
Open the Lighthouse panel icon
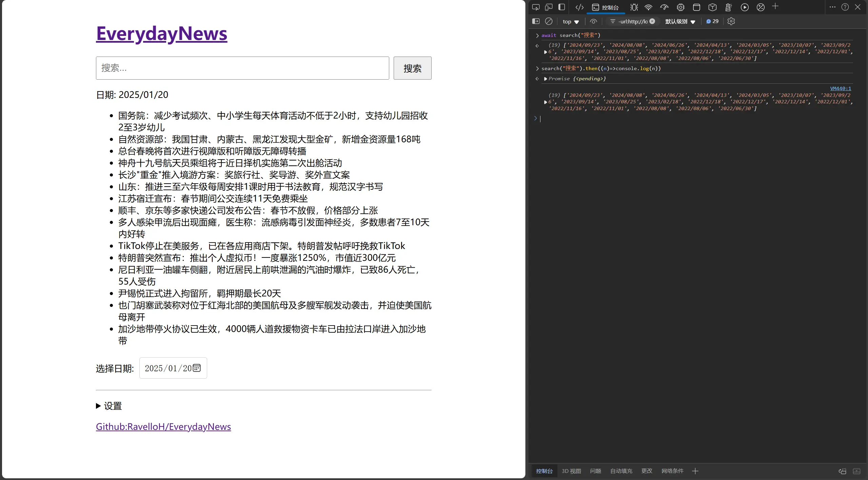click(728, 7)
